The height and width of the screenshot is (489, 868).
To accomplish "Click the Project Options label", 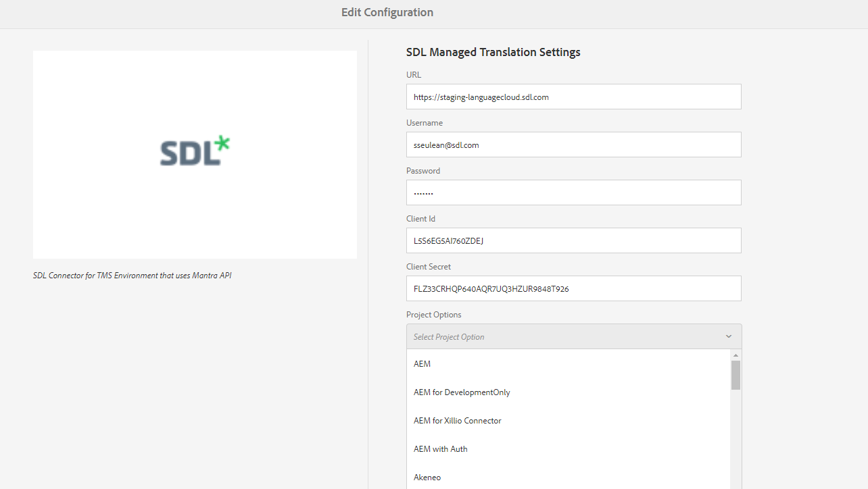I will coord(434,315).
